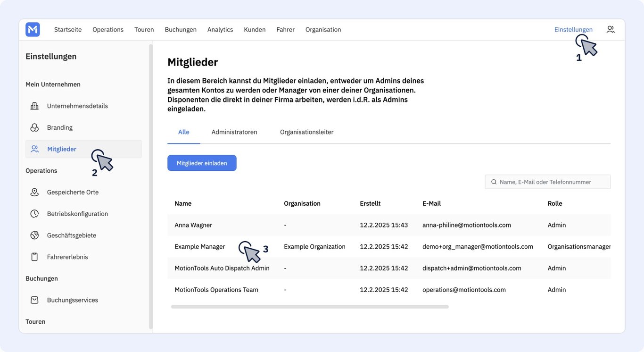Click the Mitglieder people icon

tap(34, 149)
